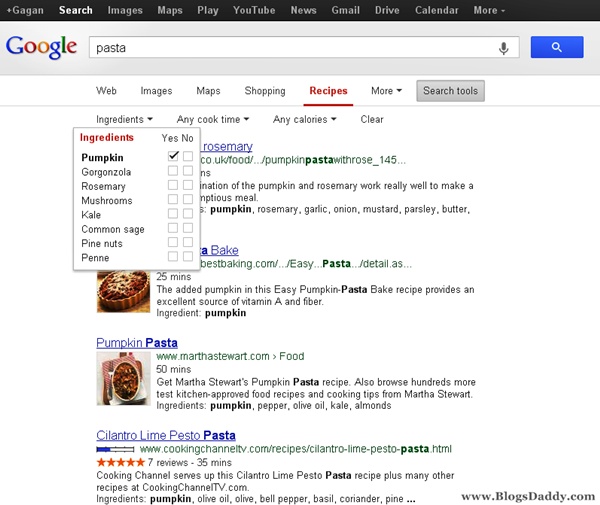Open the Cilantro Lime Pesto Pasta link
The image size is (600, 505).
[166, 435]
